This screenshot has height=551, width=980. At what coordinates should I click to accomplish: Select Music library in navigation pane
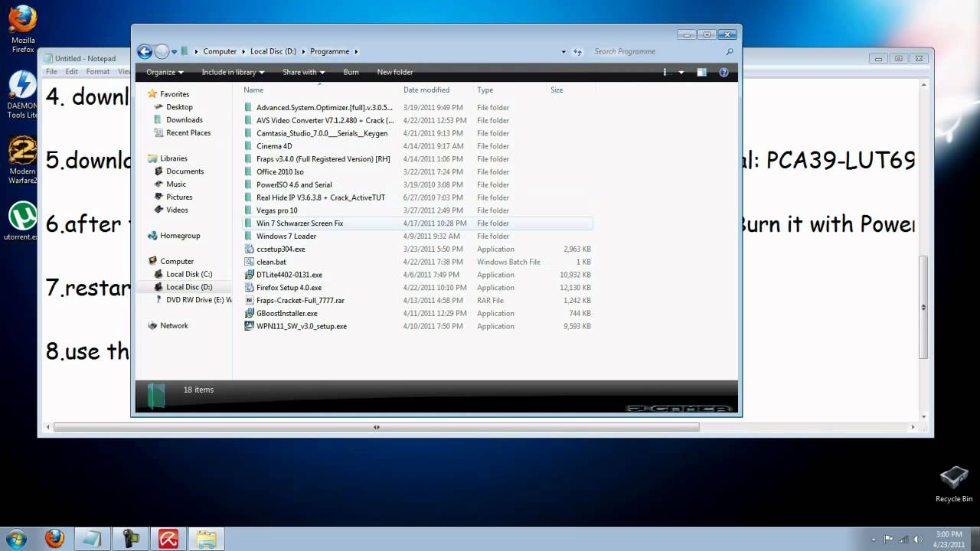(176, 184)
